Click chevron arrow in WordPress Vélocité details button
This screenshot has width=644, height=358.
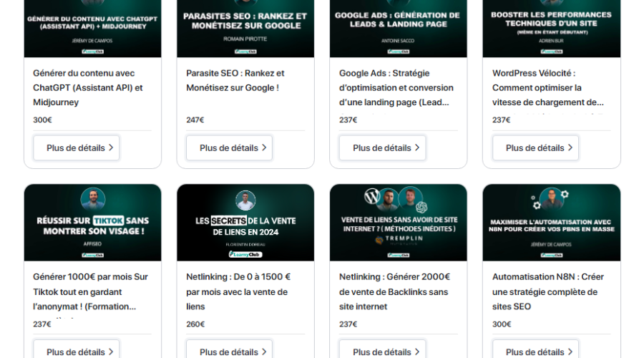tap(570, 148)
